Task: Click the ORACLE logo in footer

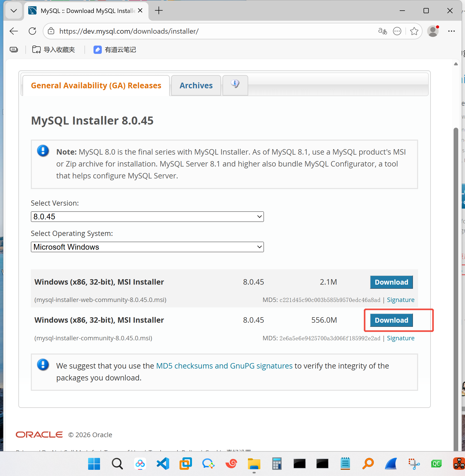Action: click(39, 435)
